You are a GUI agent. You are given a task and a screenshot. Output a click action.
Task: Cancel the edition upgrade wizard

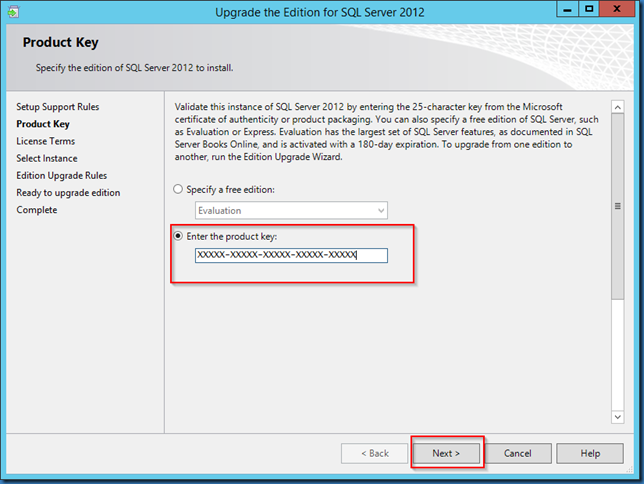coord(518,453)
